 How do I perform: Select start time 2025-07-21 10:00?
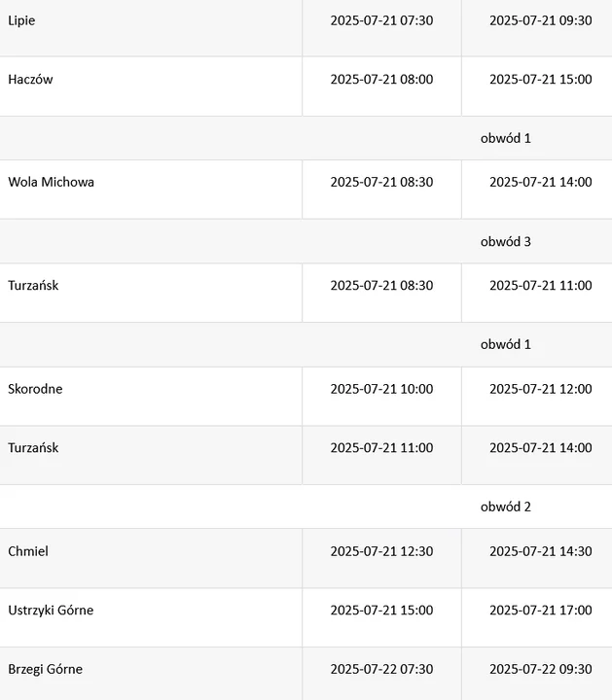pyautogui.click(x=381, y=389)
